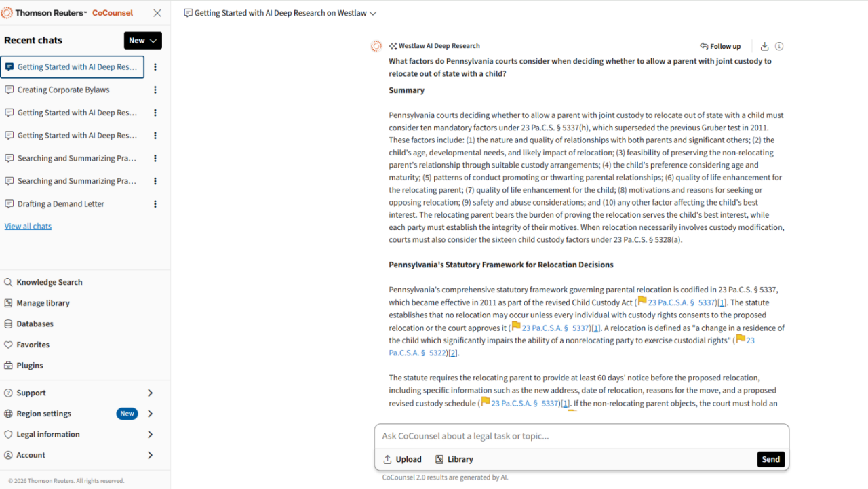Screen dimensions: 868x489
Task: Go to Favorites
Action: tap(33, 345)
